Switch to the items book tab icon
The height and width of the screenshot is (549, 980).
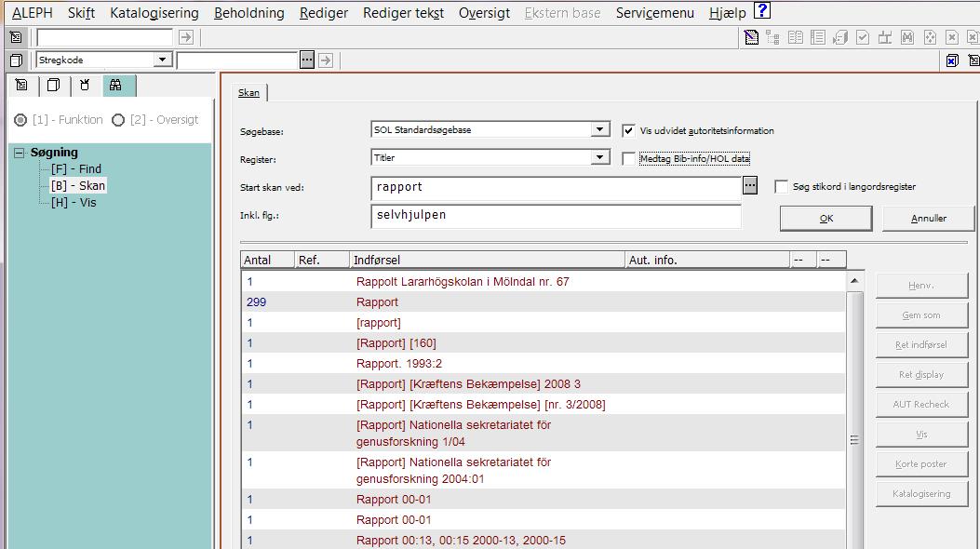[x=53, y=86]
